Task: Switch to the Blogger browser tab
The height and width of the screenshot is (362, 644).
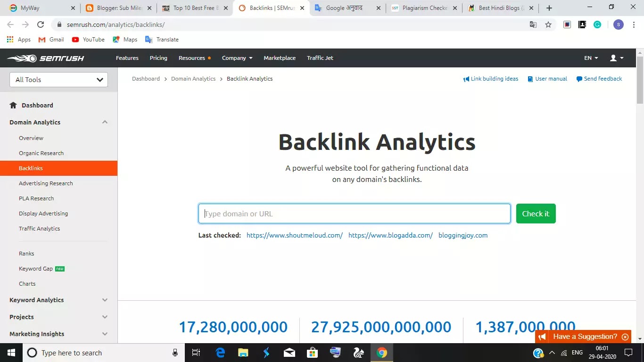Action: [118, 8]
